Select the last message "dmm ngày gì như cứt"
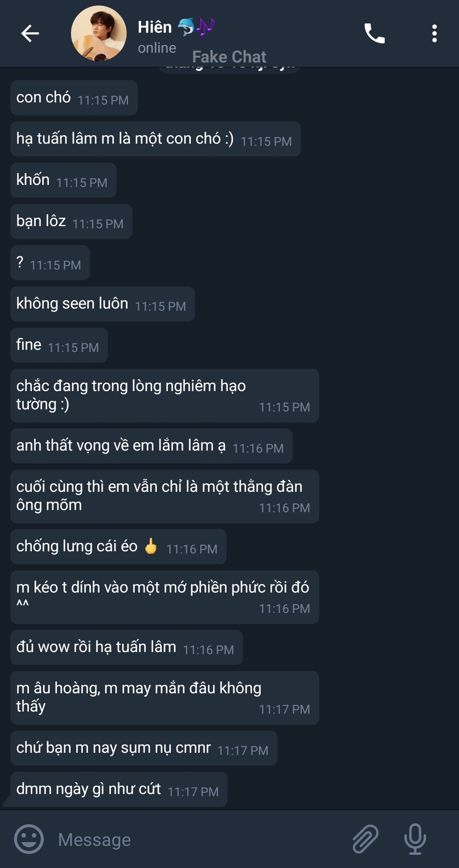Image resolution: width=459 pixels, height=868 pixels. [119, 789]
